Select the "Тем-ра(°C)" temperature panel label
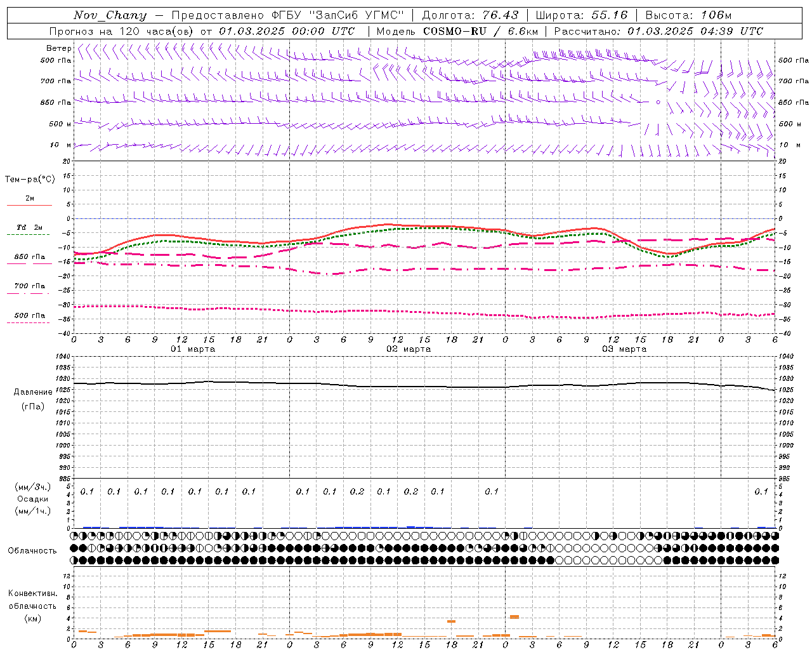The height and width of the screenshot is (650, 812). 30,180
